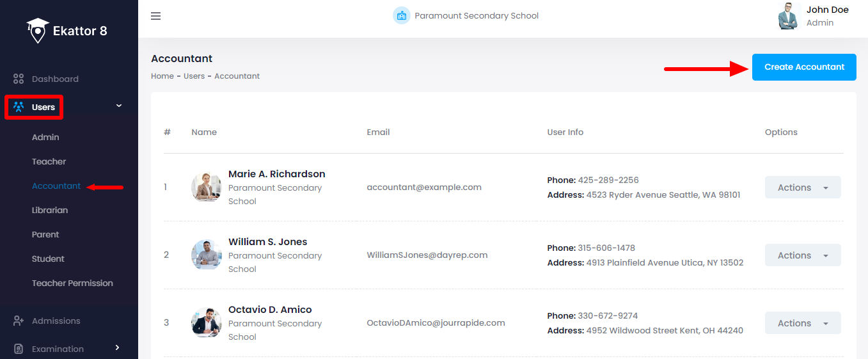
Task: Go to Student users page
Action: point(48,259)
